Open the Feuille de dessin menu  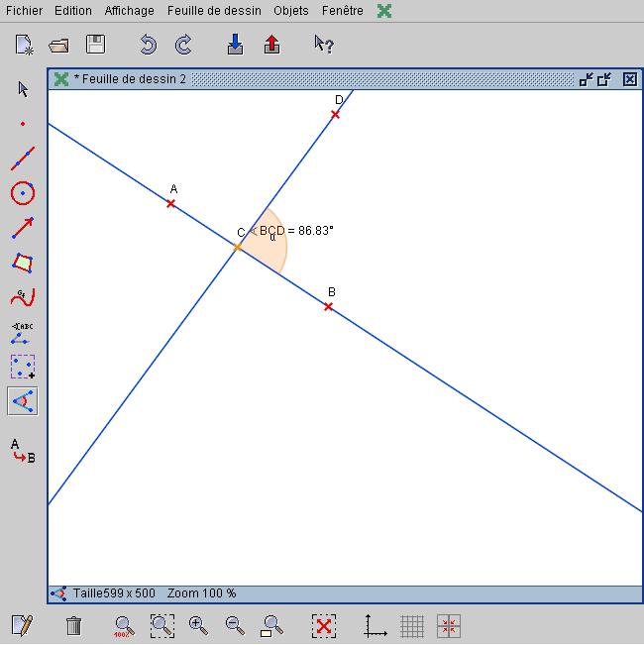click(x=214, y=11)
